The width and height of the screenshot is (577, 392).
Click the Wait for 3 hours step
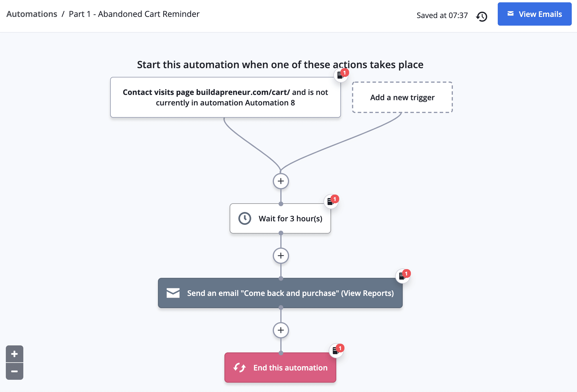(x=280, y=218)
